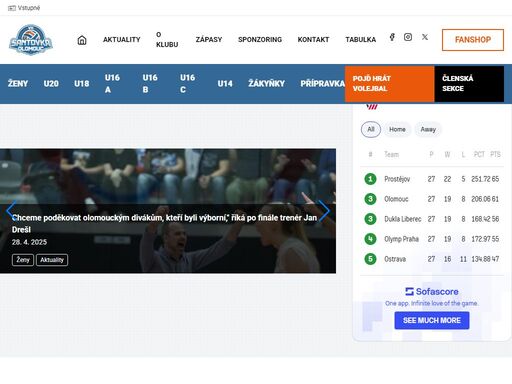Switch standings to Away filter

click(428, 129)
